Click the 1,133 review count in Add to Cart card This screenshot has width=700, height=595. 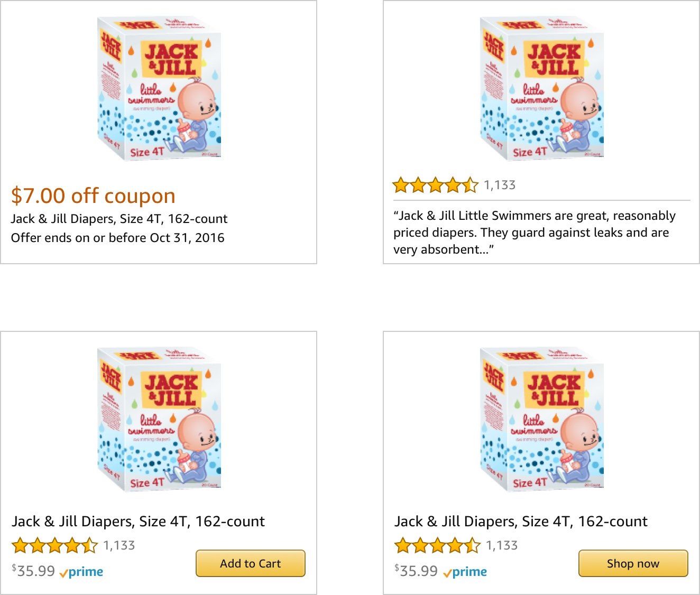click(x=119, y=545)
